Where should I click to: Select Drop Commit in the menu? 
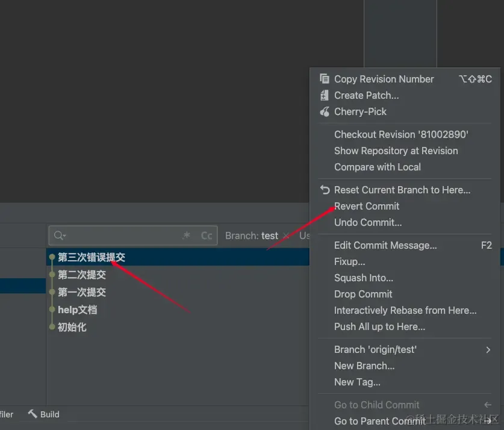point(363,294)
